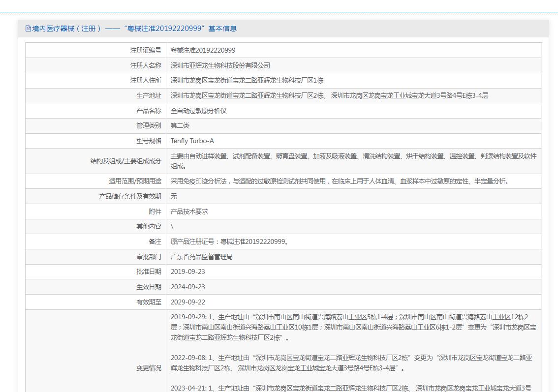The width and height of the screenshot is (558, 392).
Task: Select the 2023-04-21 change record line
Action: click(x=351, y=388)
